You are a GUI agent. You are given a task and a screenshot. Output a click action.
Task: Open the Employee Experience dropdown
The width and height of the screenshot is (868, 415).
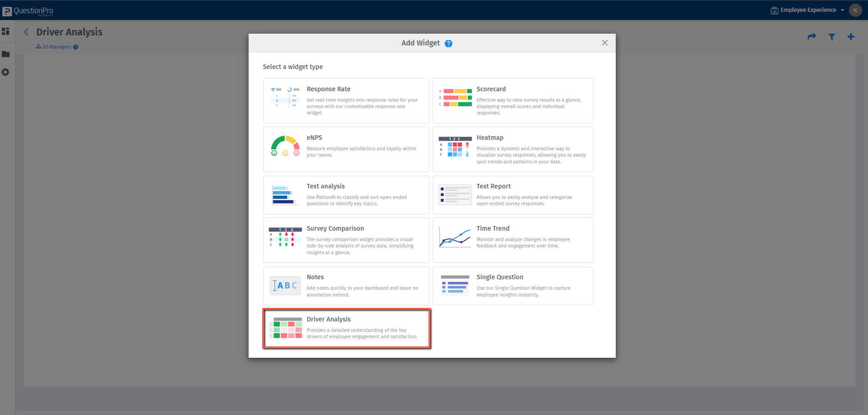[x=808, y=10]
